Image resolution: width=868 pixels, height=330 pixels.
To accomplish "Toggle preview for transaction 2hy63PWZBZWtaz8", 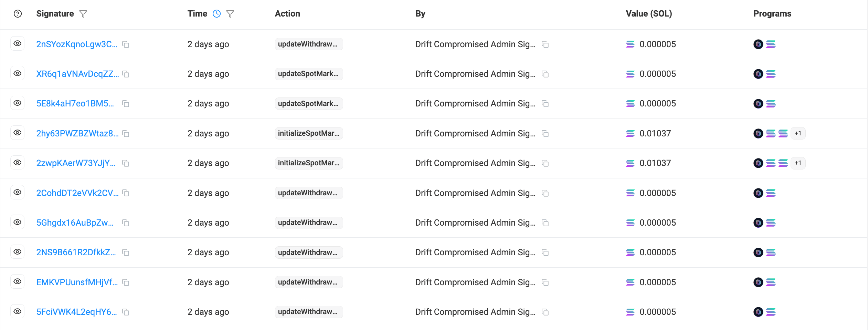I will click(x=18, y=133).
